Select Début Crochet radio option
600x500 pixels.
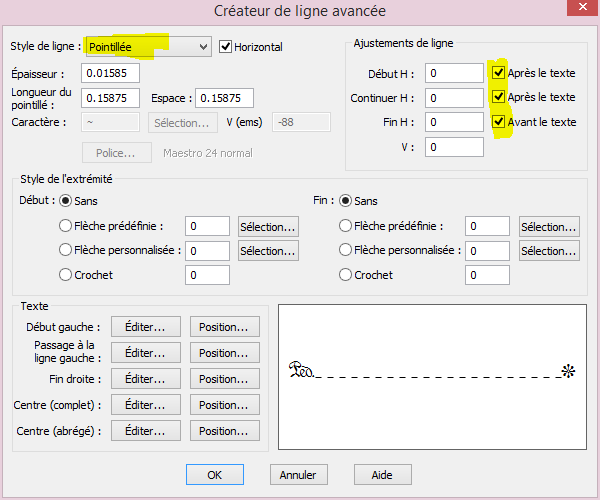67,275
